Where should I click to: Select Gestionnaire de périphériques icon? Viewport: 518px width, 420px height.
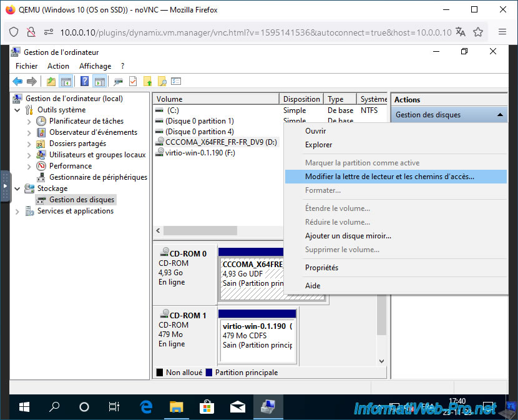(41, 177)
